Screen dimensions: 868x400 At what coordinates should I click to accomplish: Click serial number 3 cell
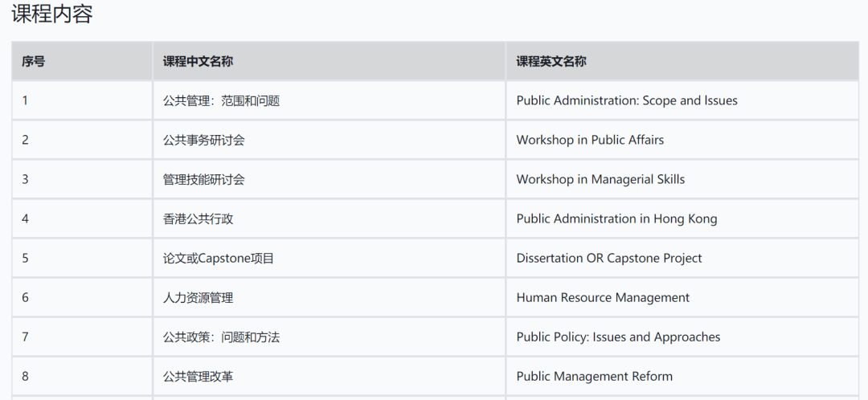point(82,179)
